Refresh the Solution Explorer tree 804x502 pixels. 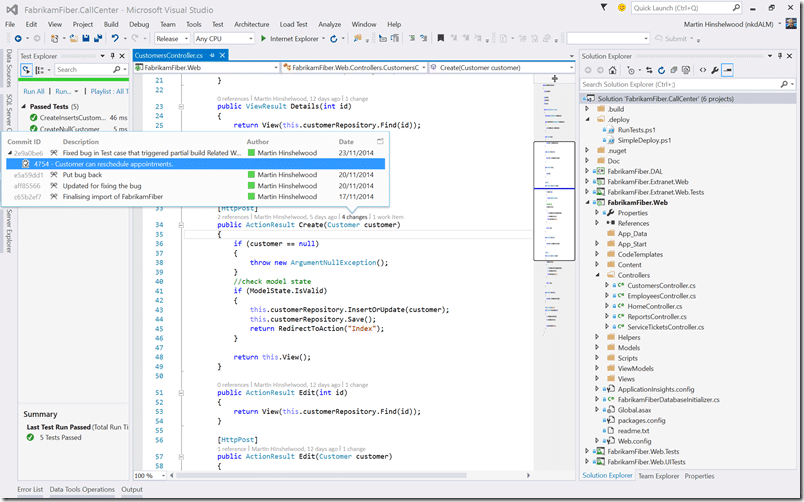coord(661,70)
